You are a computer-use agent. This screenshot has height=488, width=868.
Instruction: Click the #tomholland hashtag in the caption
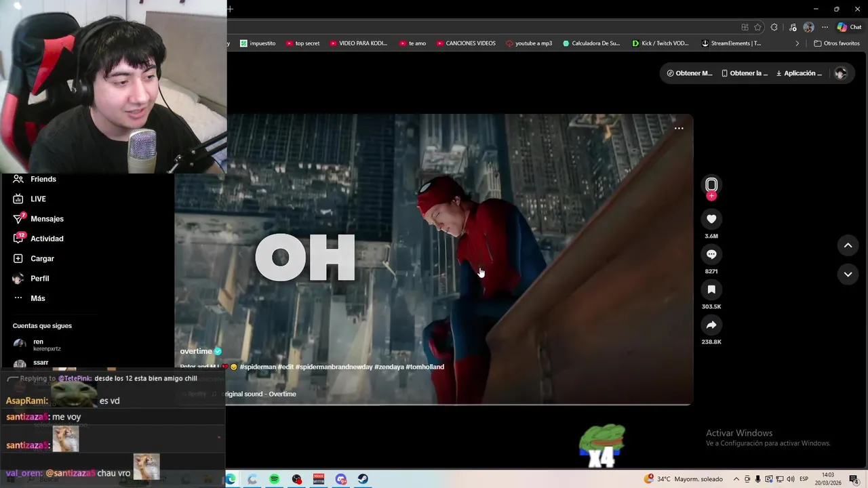[425, 367]
